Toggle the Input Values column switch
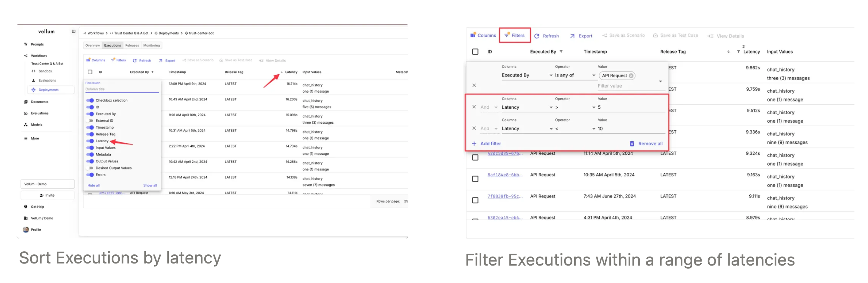 click(90, 148)
